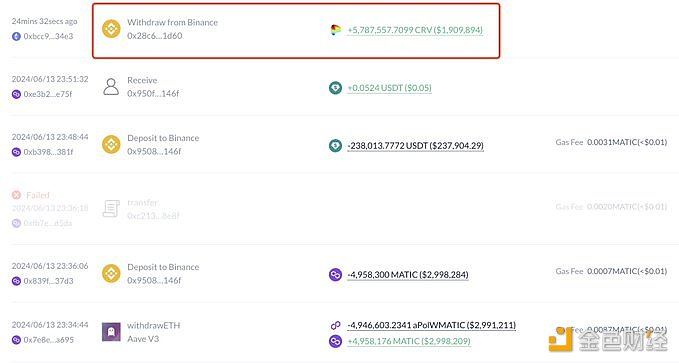Click the Binance icon for the USDT deposit
The width and height of the screenshot is (679, 363).
(111, 145)
